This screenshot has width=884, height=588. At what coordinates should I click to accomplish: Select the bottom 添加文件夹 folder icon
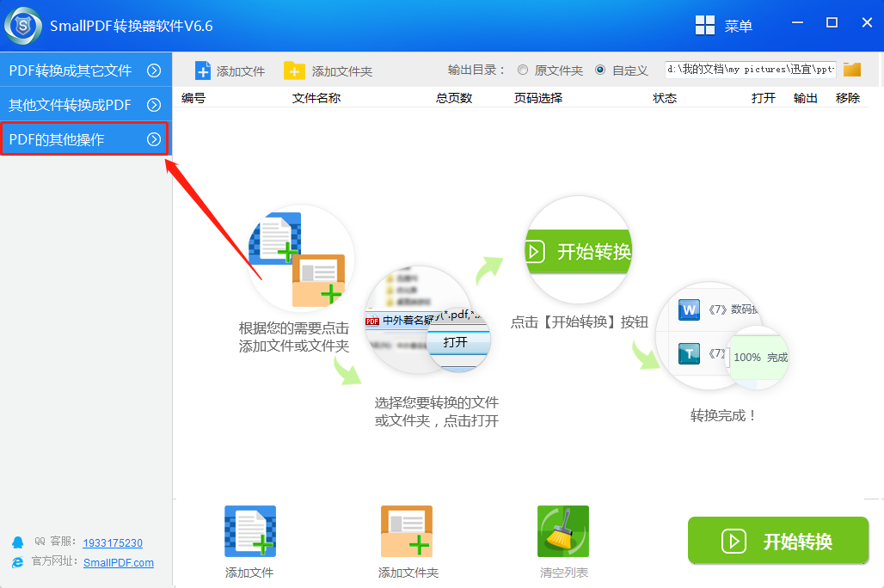406,530
